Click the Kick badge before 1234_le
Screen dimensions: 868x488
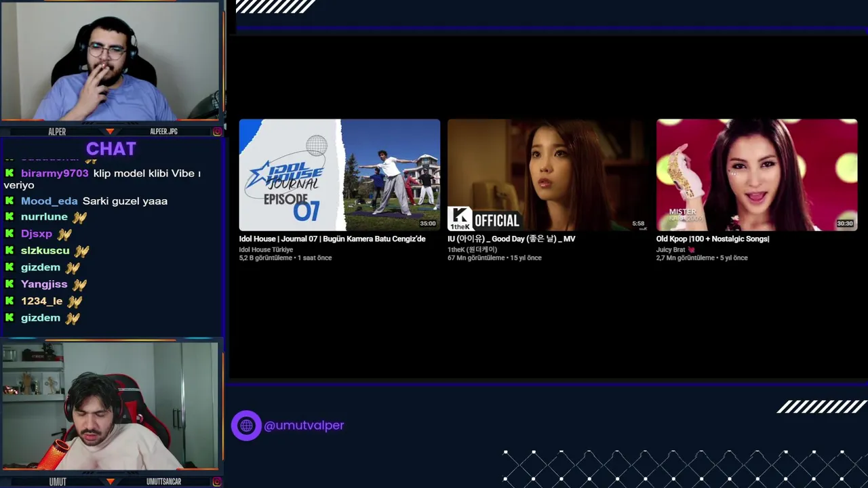point(9,301)
